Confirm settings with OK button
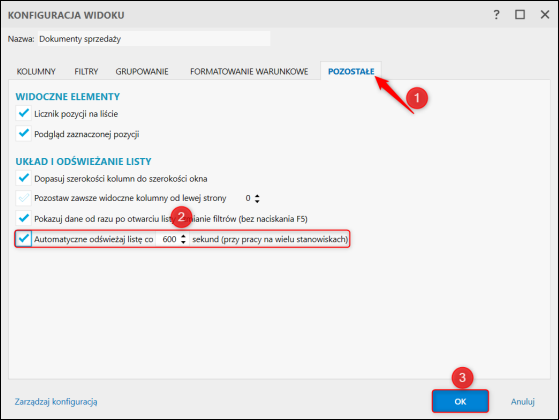 click(x=460, y=401)
